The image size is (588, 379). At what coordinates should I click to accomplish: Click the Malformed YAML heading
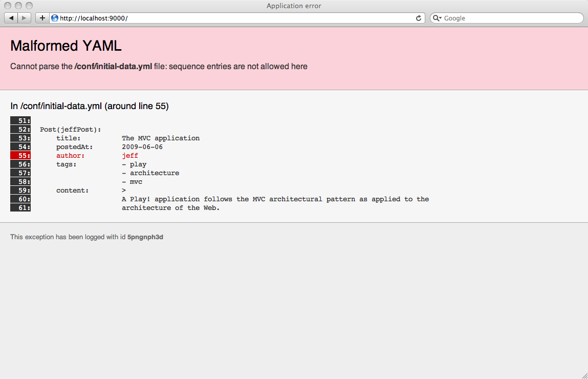click(x=66, y=46)
